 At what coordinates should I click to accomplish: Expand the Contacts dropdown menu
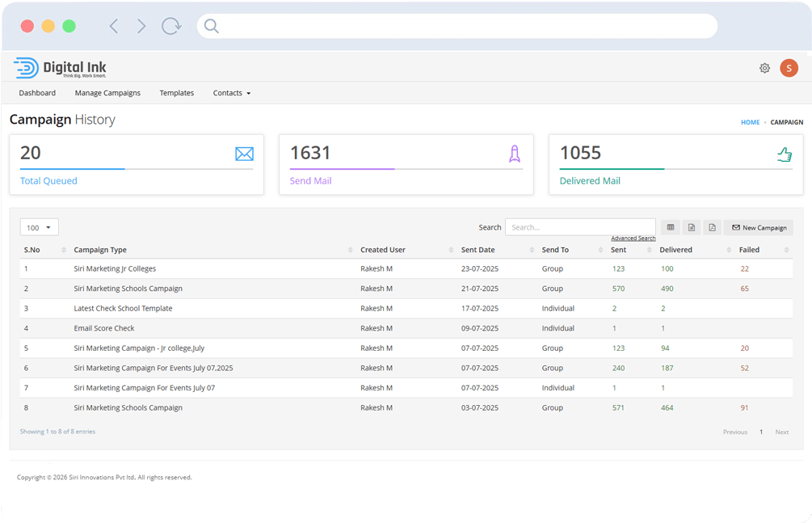pos(232,93)
